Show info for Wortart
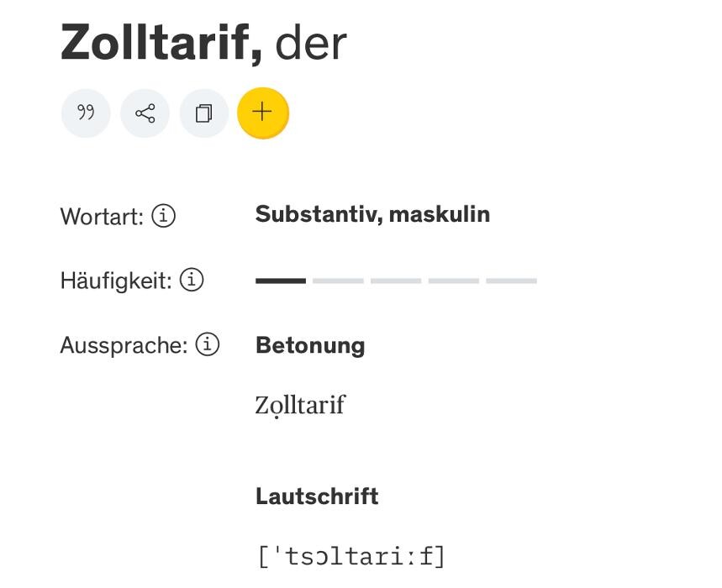 164,217
